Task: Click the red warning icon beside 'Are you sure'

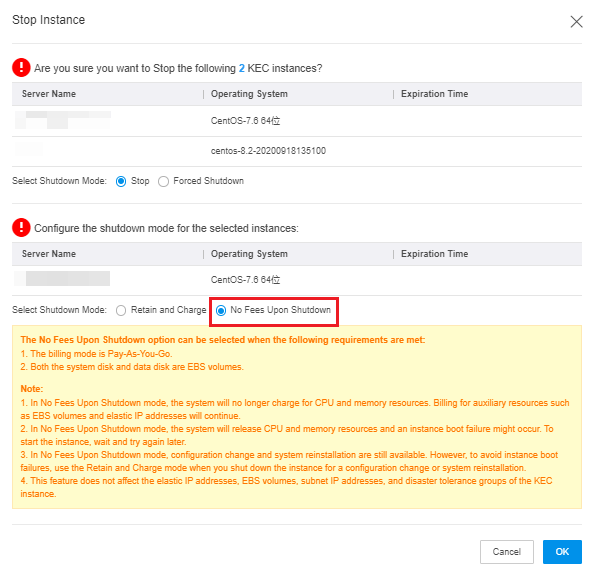Action: (x=21, y=67)
